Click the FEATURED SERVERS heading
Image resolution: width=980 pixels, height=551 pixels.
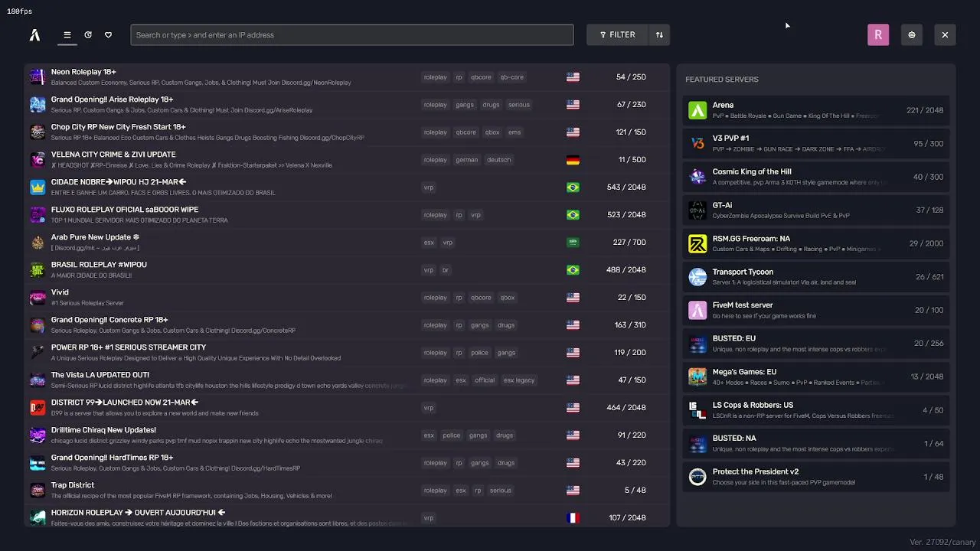722,79
